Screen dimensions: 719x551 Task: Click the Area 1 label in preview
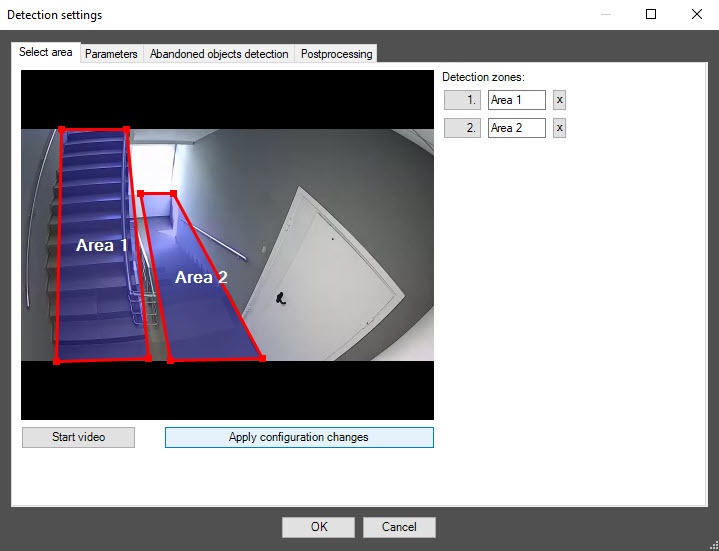coord(102,245)
